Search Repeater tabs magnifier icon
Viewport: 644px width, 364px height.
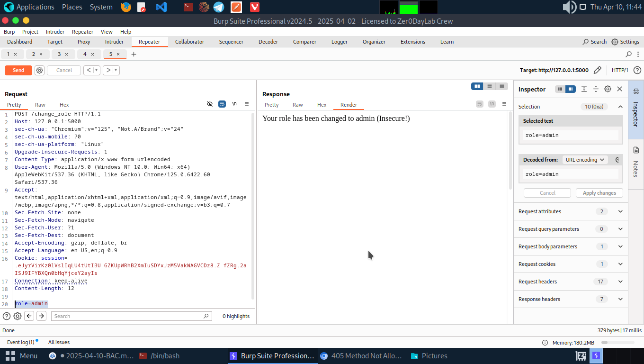pyautogui.click(x=629, y=54)
